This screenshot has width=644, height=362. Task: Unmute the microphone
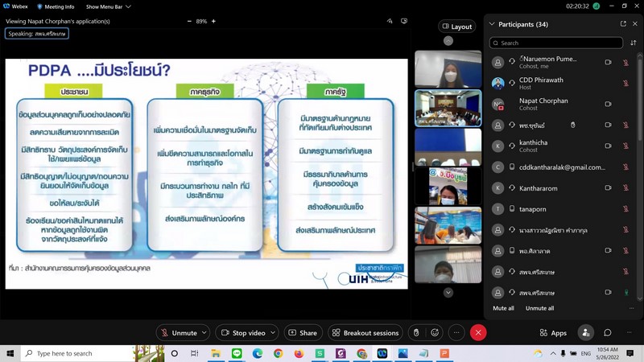point(179,332)
